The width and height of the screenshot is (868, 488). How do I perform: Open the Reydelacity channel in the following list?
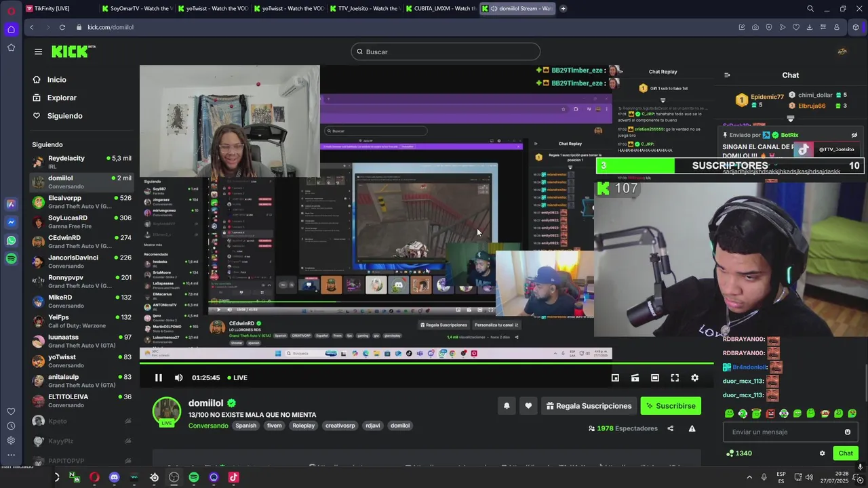[x=81, y=162]
